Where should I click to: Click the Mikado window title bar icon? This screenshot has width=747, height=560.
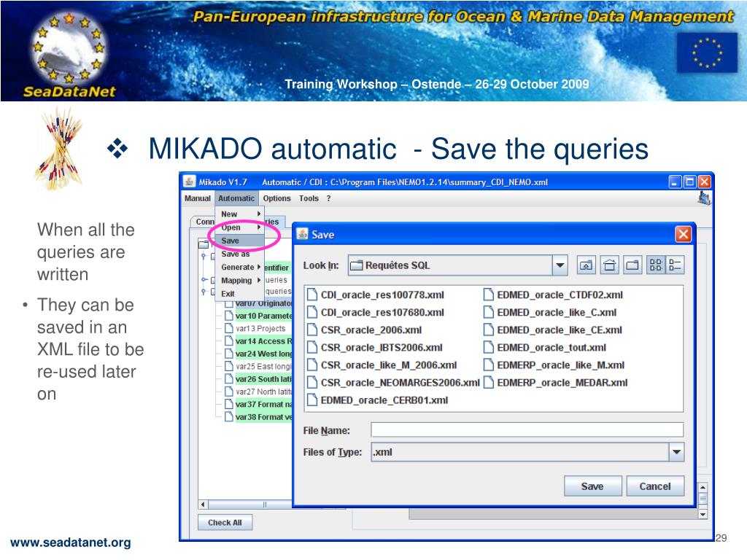(190, 182)
